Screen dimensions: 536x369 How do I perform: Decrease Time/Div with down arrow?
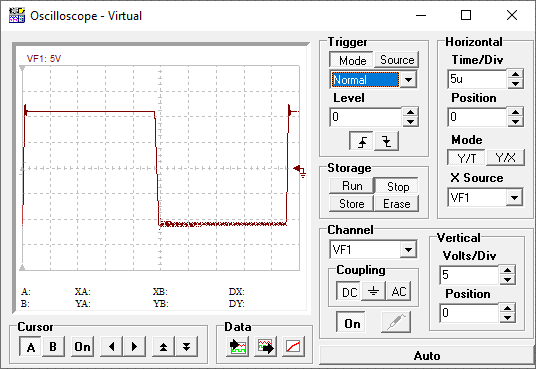[515, 83]
